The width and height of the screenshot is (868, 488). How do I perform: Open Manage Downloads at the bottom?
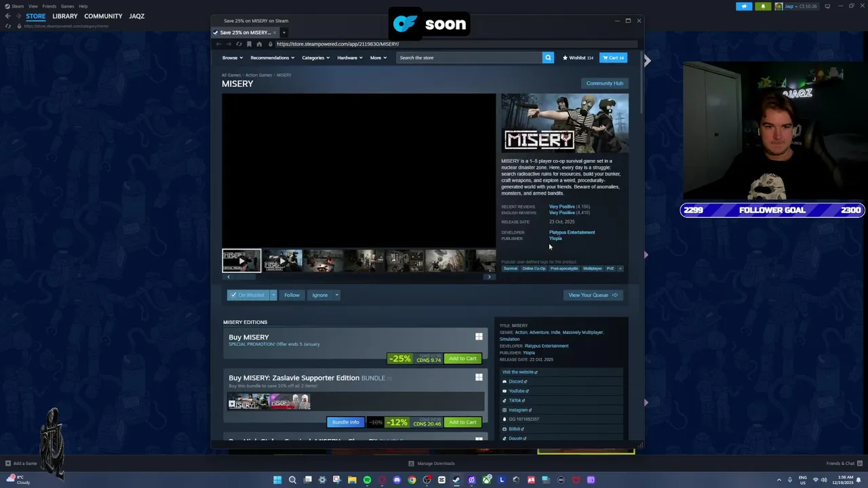point(431,464)
